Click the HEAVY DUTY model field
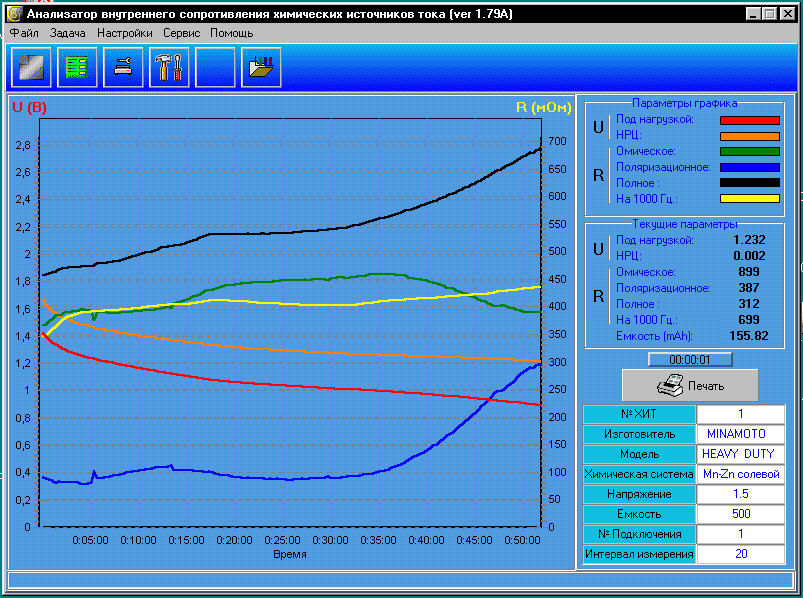The image size is (803, 598). coord(741,454)
